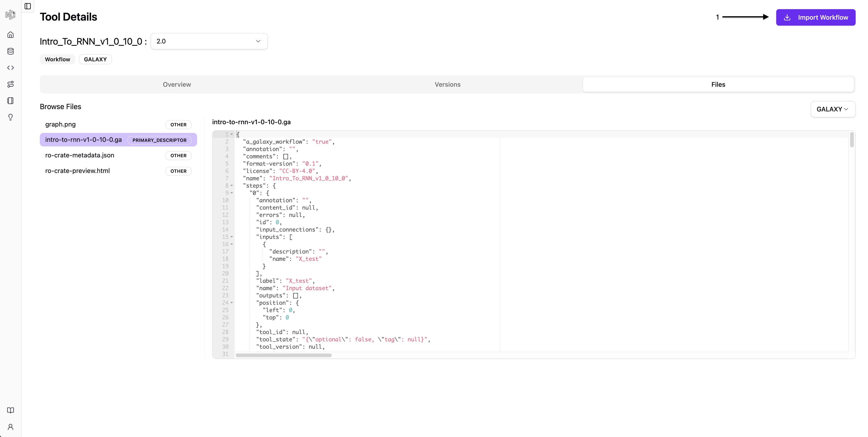Click the lightbulb icon in sidebar

click(11, 117)
